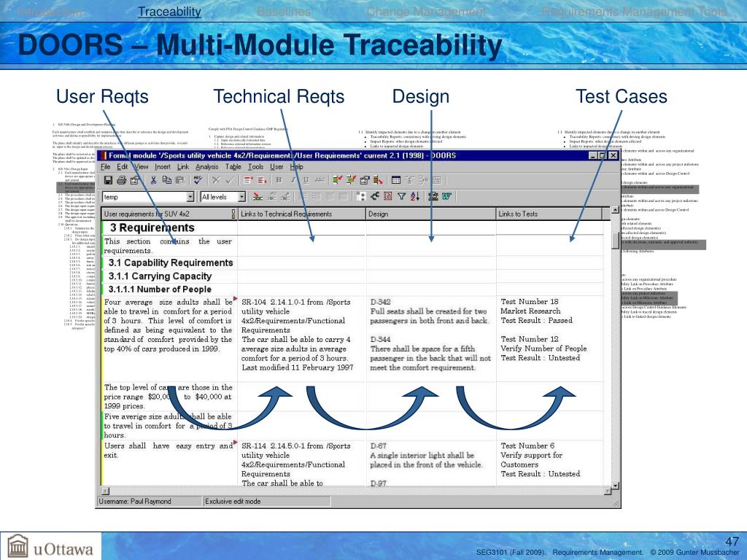This screenshot has width=747, height=560.
Task: Click the red-green outline icon after All levels
Action: click(258, 196)
